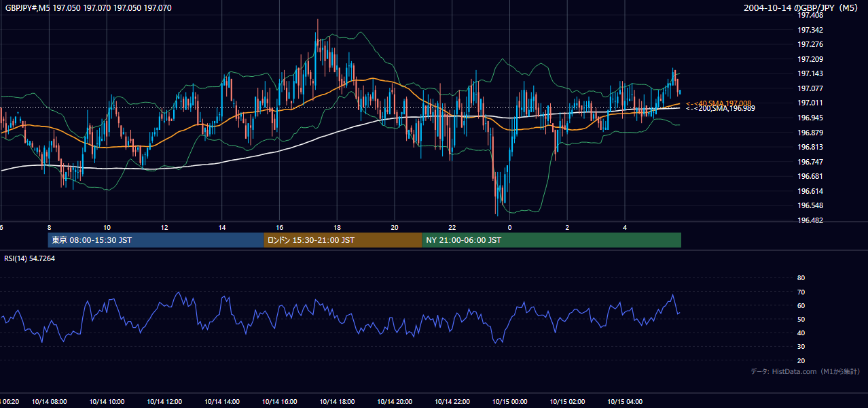Click RSI scale value 50
868x408 pixels.
tap(801, 319)
